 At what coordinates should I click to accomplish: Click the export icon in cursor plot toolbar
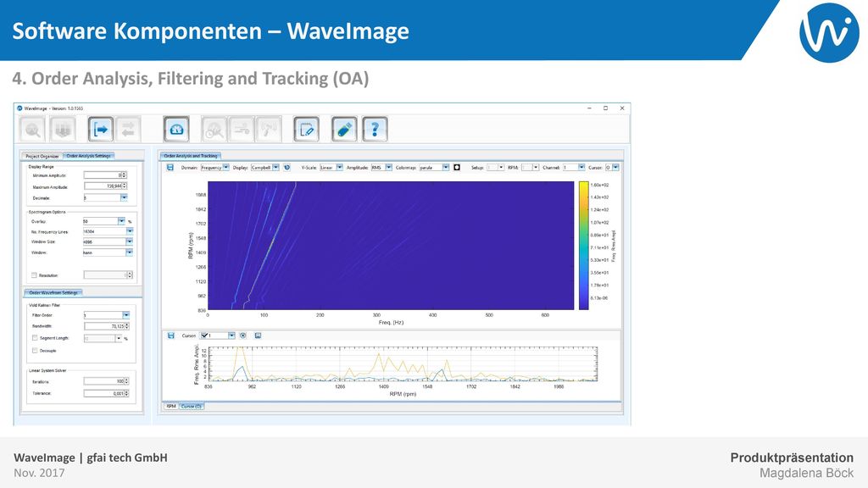[258, 335]
